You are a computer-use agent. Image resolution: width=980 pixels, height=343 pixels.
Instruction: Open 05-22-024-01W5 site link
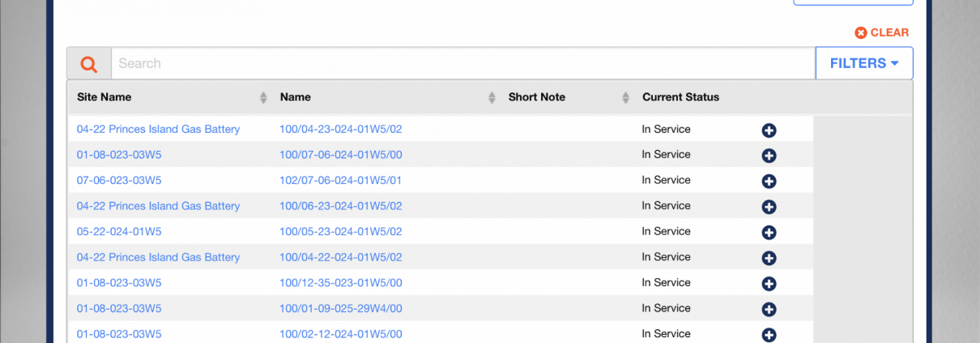pos(119,232)
